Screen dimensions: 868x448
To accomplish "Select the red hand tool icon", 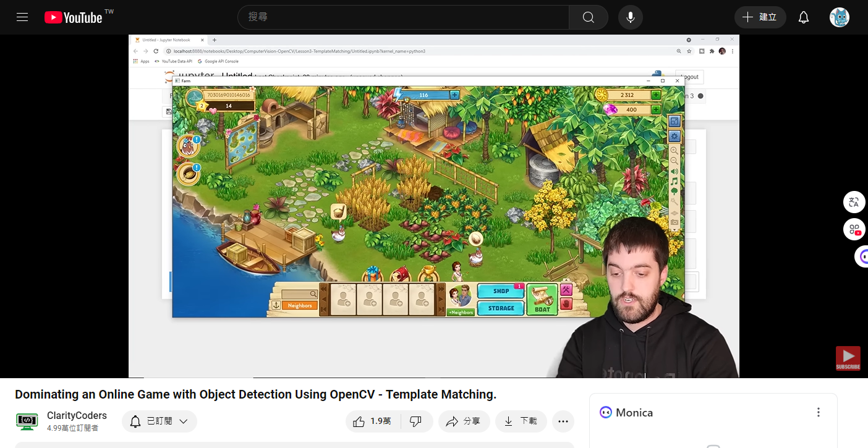I will pyautogui.click(x=566, y=304).
